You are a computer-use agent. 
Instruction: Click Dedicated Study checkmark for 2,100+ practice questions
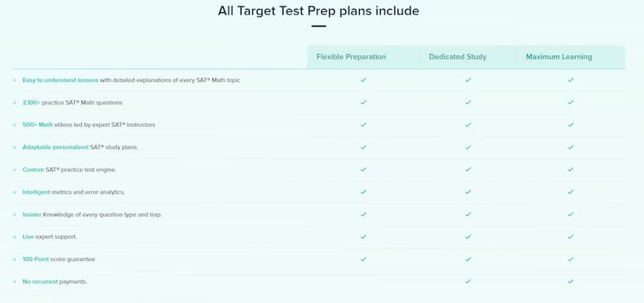pyautogui.click(x=468, y=103)
